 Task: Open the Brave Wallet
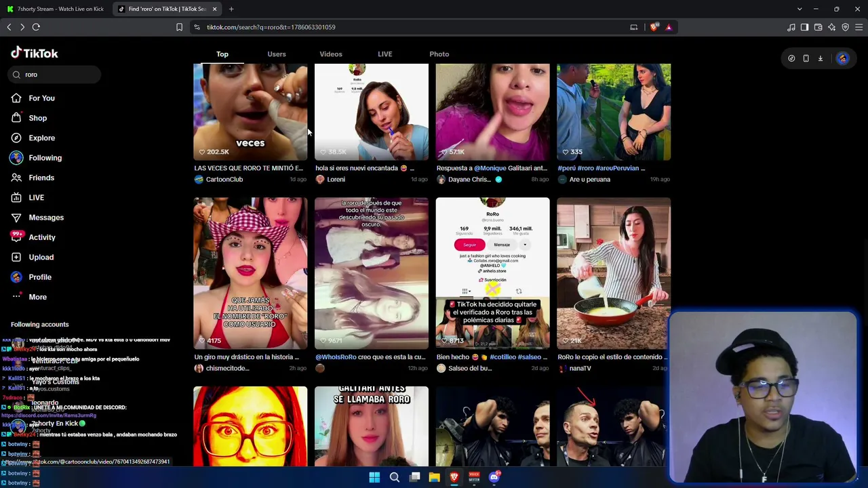coord(818,27)
